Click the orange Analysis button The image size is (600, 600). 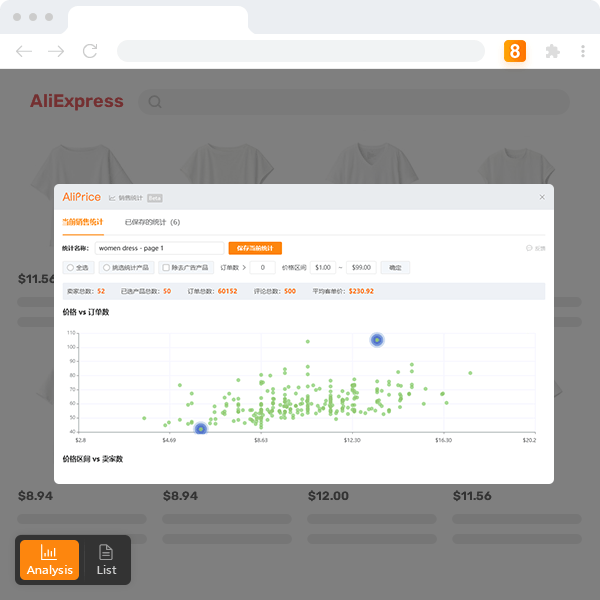point(49,560)
